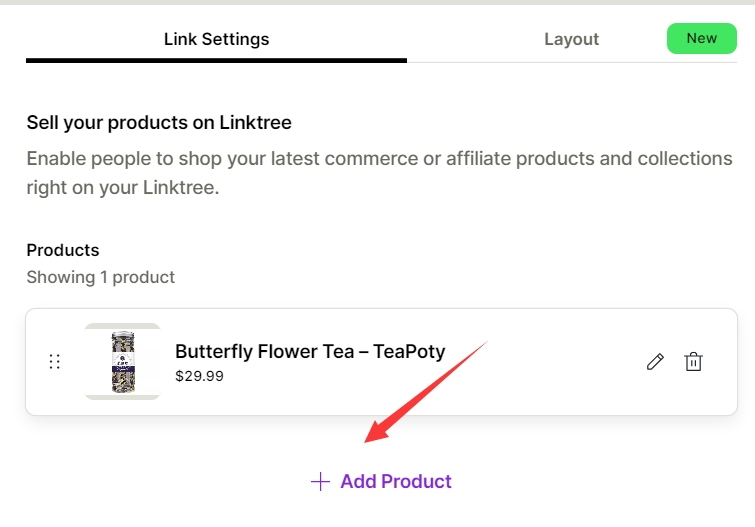Click the purple plus icon
This screenshot has width=755, height=527.
click(x=320, y=482)
